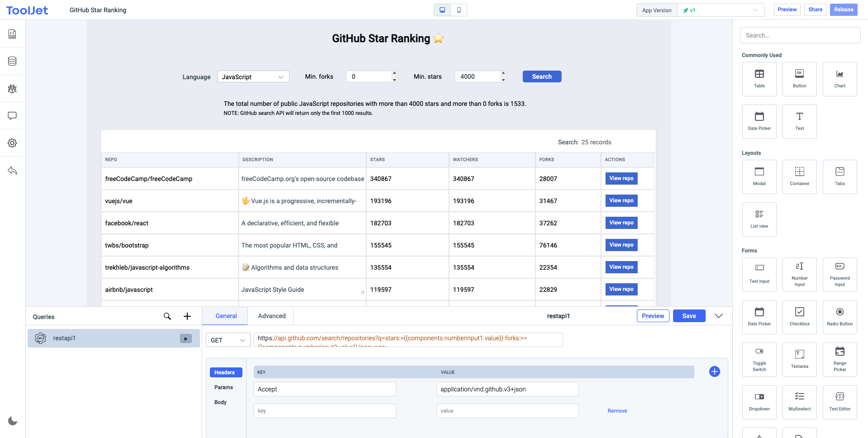Click the blue Search button
The height and width of the screenshot is (438, 868).
pyautogui.click(x=541, y=76)
